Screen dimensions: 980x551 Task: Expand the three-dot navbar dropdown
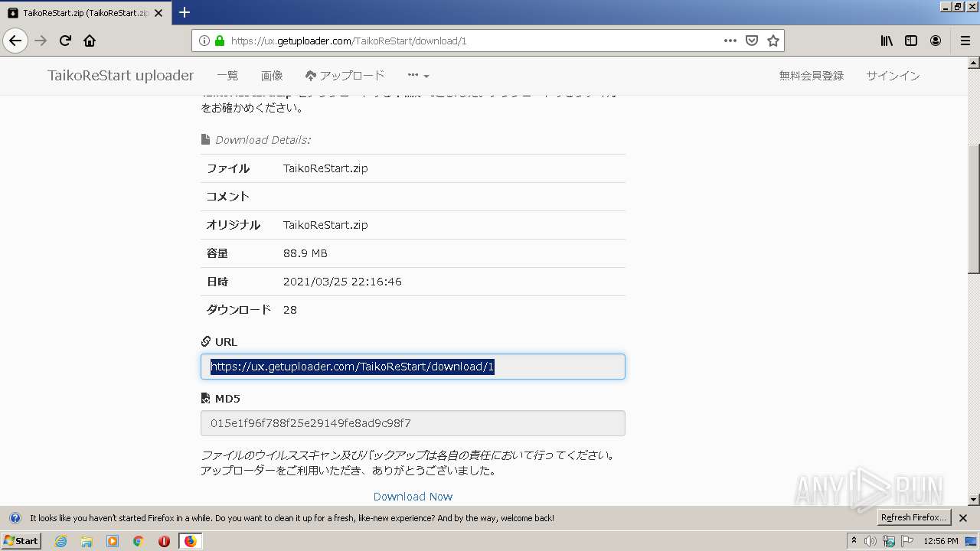click(418, 76)
